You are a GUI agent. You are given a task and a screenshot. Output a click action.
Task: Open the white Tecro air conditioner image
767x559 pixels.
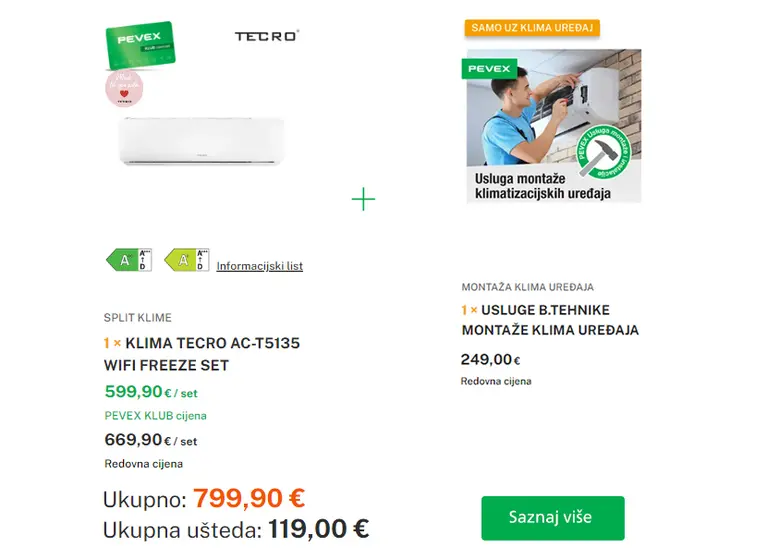202,141
